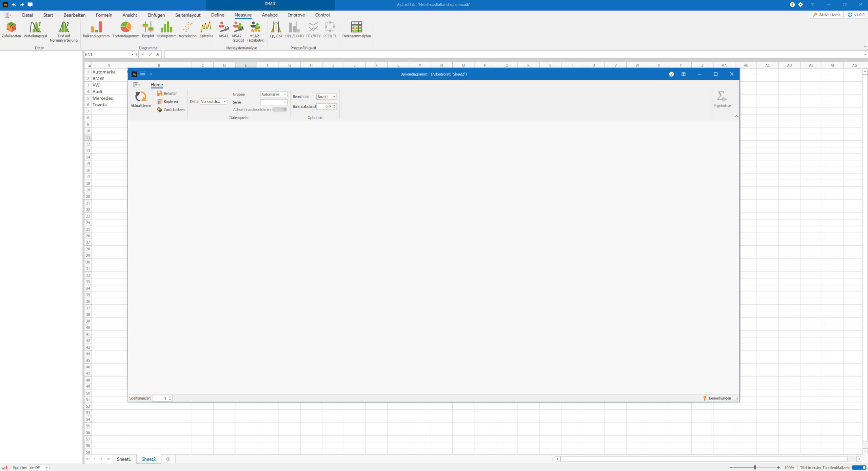
Task: Click the zoom slider handle
Action: tap(755, 468)
